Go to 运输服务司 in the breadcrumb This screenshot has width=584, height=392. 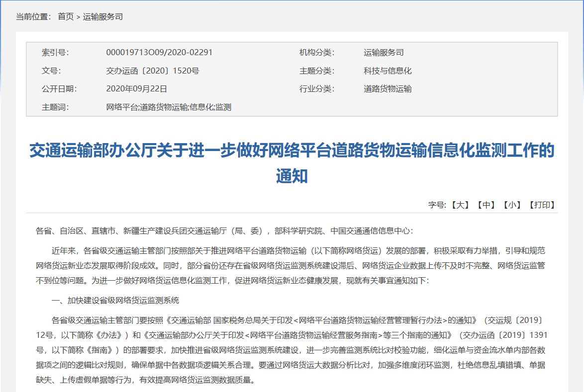(103, 17)
